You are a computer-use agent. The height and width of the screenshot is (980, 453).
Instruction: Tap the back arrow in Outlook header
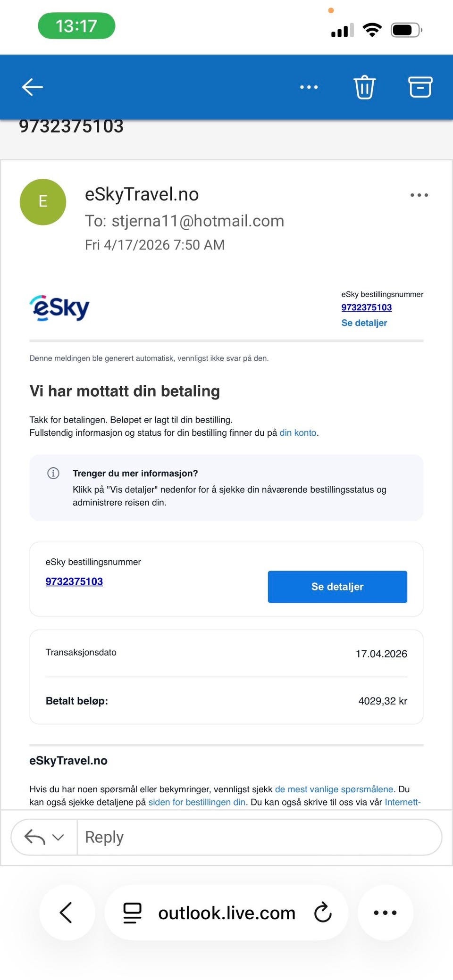click(33, 87)
